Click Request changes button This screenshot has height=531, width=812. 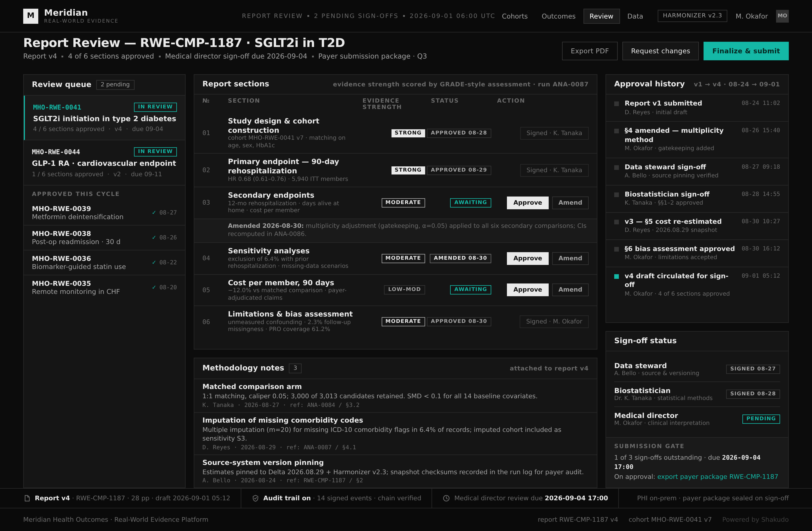click(x=660, y=51)
